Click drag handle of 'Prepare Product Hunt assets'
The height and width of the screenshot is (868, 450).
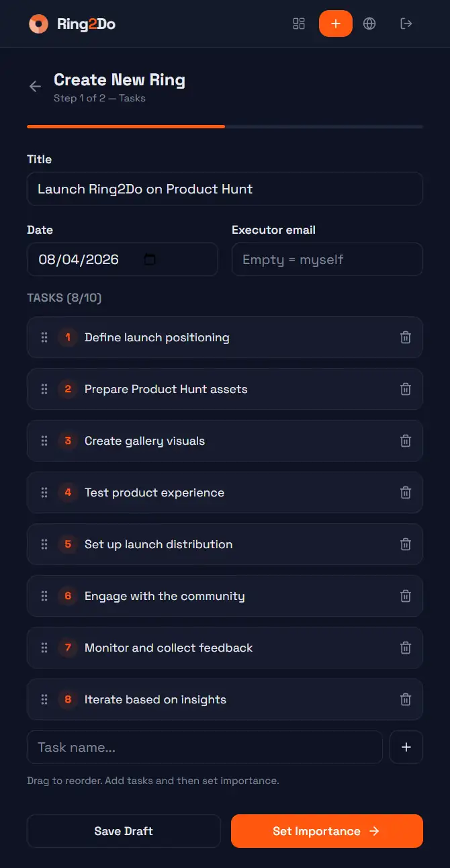click(44, 389)
